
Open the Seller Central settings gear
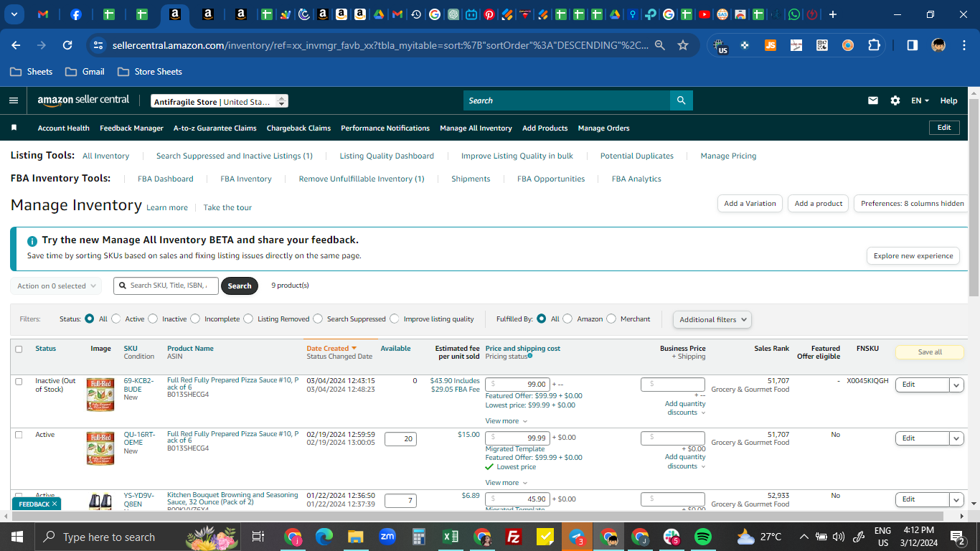click(895, 100)
